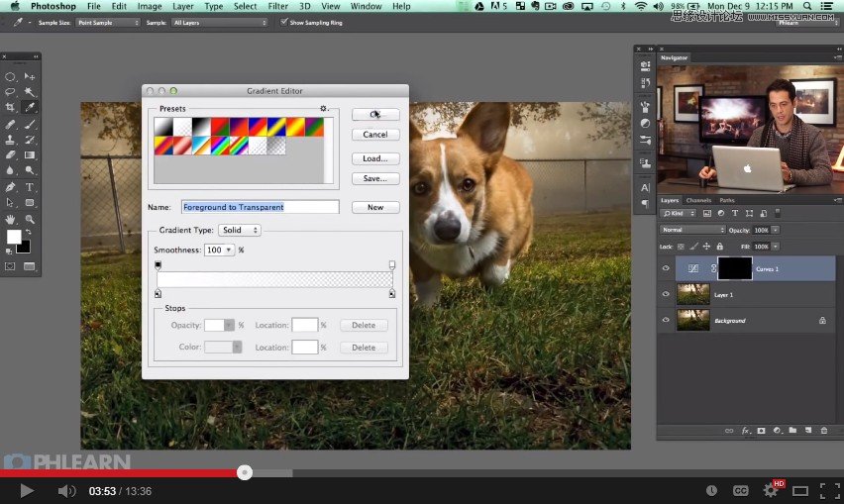Open Gradient Type Solid dropdown
The height and width of the screenshot is (504, 844).
click(240, 230)
